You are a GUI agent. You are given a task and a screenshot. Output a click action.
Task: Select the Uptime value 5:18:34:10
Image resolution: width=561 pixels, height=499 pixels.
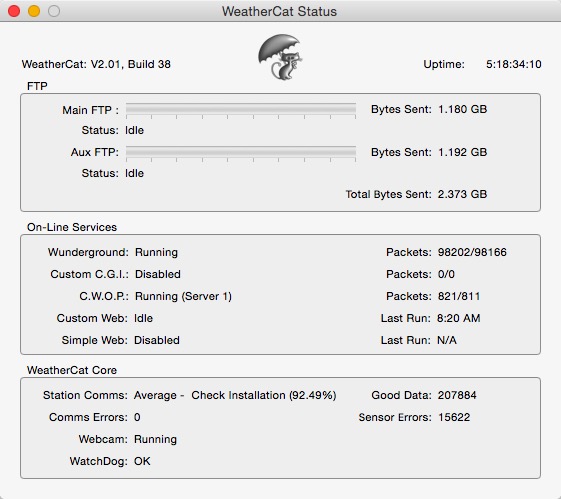coord(513,64)
